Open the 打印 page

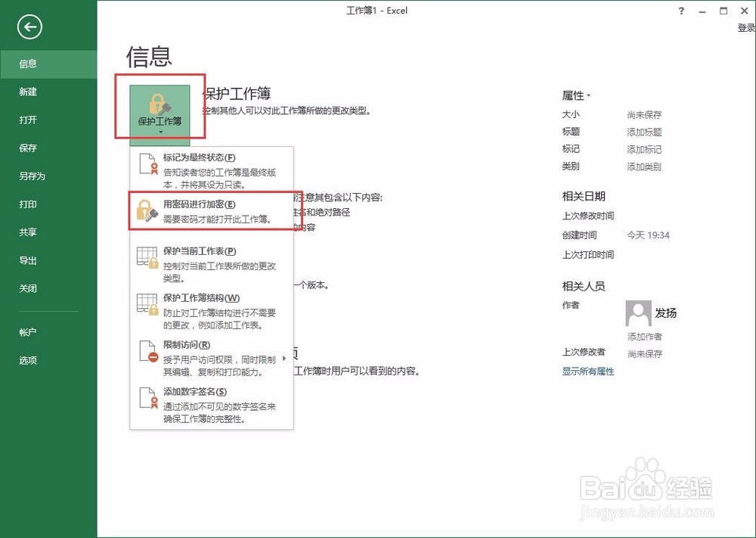pos(48,204)
